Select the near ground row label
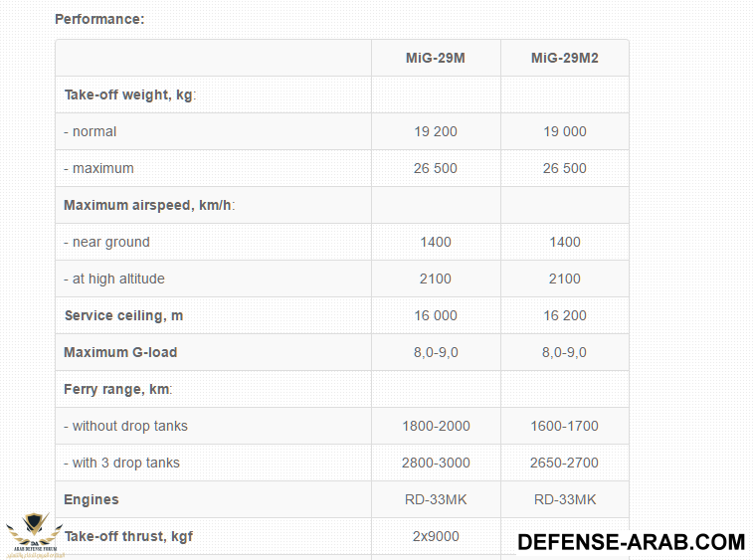The width and height of the screenshot is (753, 560). tap(106, 242)
